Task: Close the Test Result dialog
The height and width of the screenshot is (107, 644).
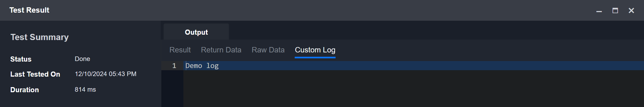Action: click(x=631, y=10)
